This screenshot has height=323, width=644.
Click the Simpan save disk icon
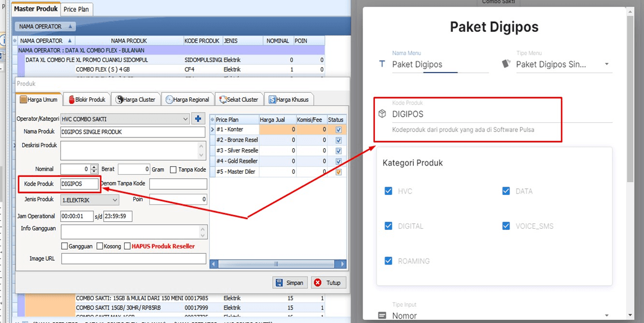coord(279,283)
